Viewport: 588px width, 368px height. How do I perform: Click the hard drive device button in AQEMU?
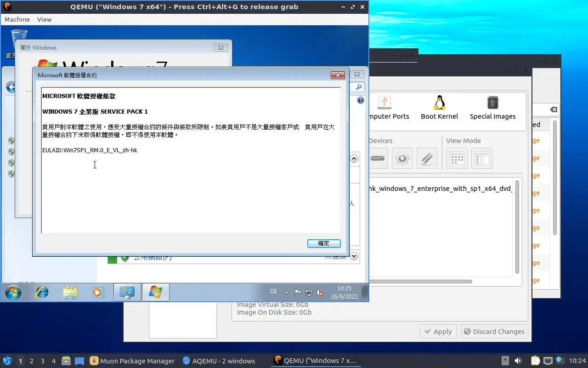coord(378,158)
